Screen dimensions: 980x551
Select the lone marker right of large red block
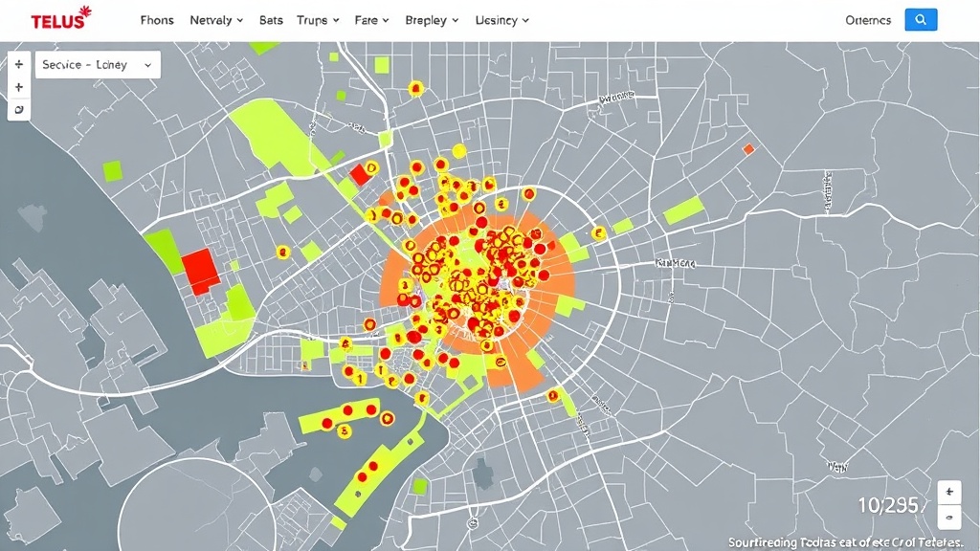pyautogui.click(x=282, y=253)
